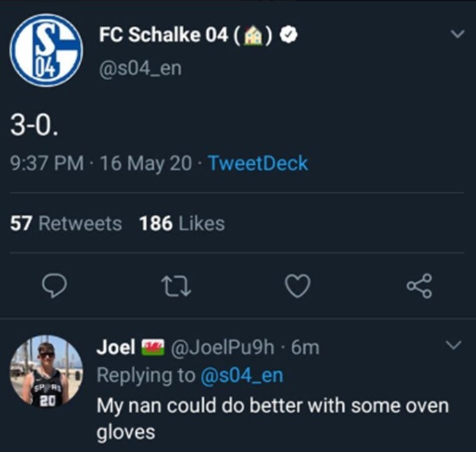Open the share icon on the tweet

[x=418, y=286]
